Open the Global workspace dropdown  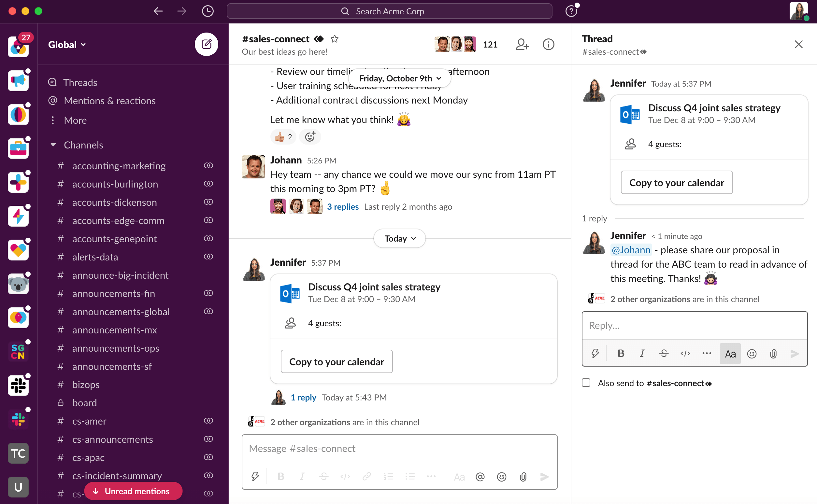pos(66,44)
